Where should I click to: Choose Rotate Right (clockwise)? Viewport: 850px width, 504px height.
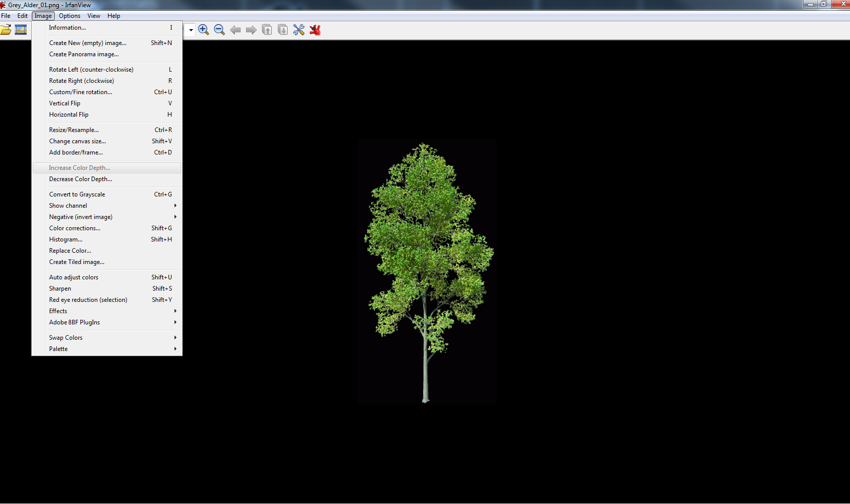coord(107,81)
